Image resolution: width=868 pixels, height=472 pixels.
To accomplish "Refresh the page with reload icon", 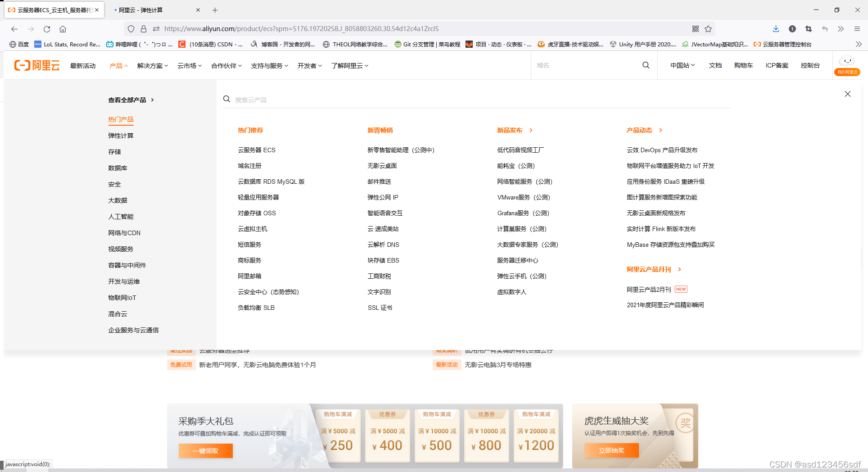I will (46, 28).
